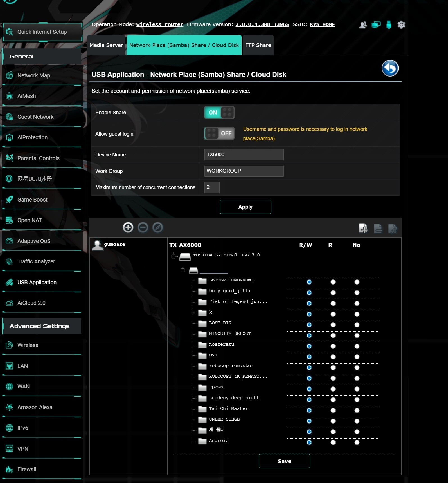Click the Save button
The height and width of the screenshot is (483, 448).
[284, 461]
